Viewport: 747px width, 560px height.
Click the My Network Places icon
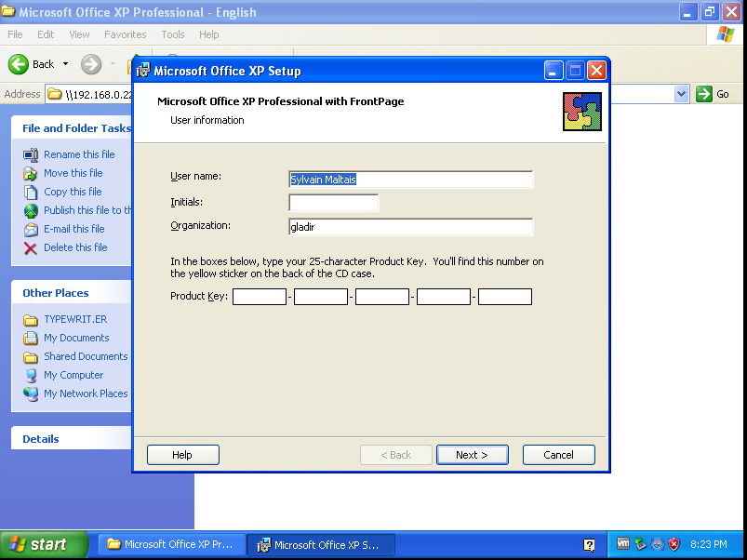31,393
